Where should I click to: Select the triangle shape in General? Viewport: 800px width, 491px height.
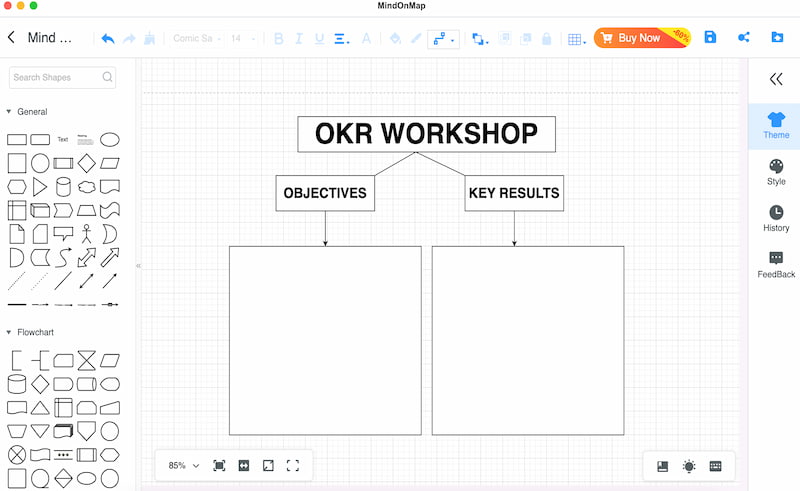39,187
